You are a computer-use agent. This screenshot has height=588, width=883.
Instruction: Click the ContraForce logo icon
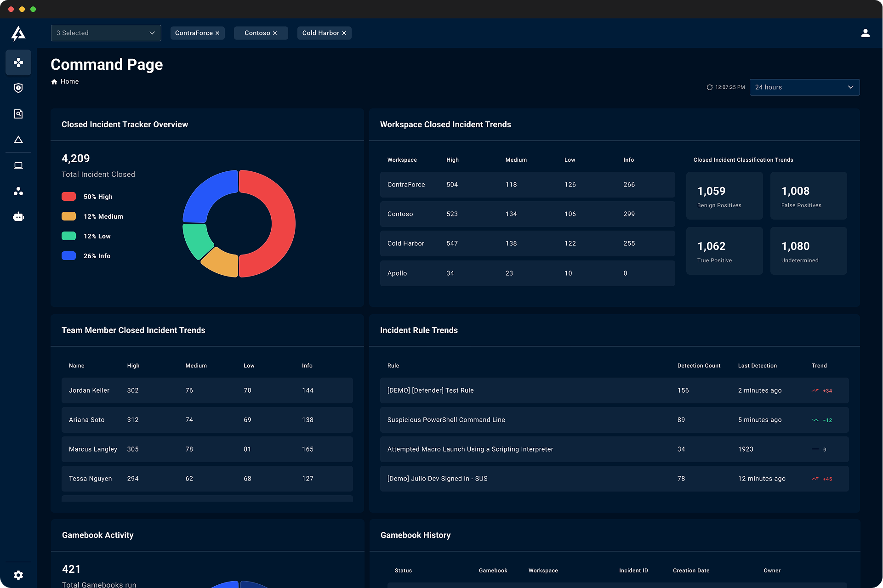18,34
